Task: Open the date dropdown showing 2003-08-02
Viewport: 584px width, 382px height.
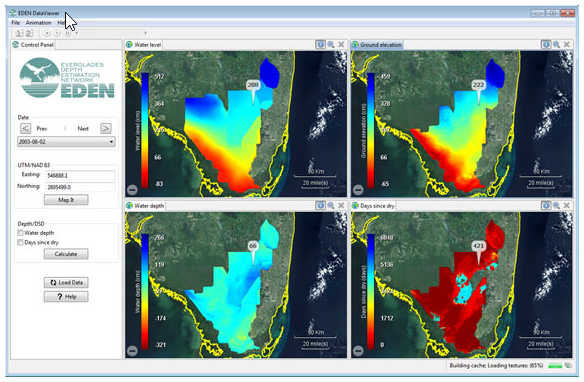Action: [66, 142]
